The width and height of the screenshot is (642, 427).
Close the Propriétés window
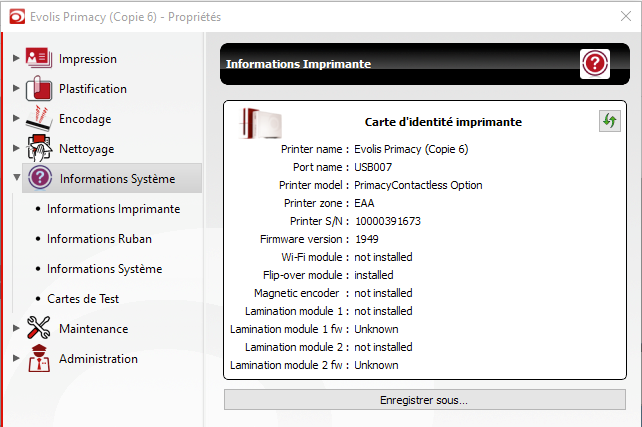[x=626, y=16]
